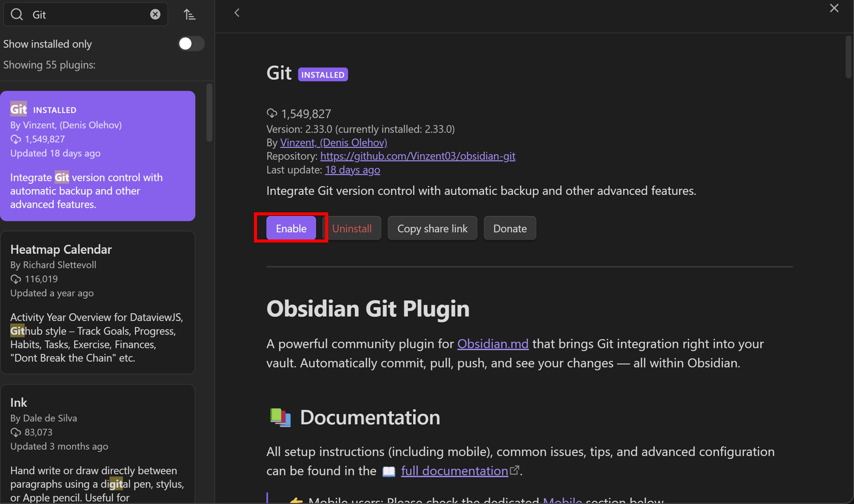Click 'By Richard Slettevoll' text
This screenshot has height=504, width=854.
[53, 265]
